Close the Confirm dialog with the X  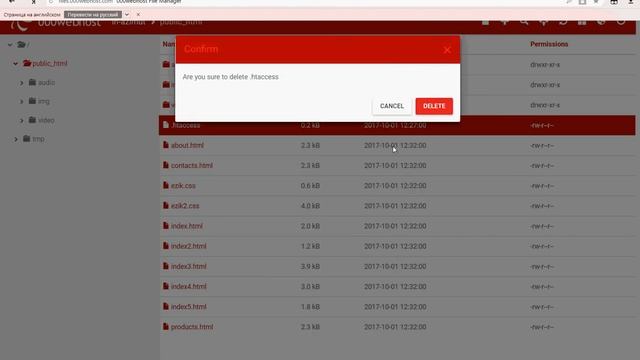click(447, 50)
